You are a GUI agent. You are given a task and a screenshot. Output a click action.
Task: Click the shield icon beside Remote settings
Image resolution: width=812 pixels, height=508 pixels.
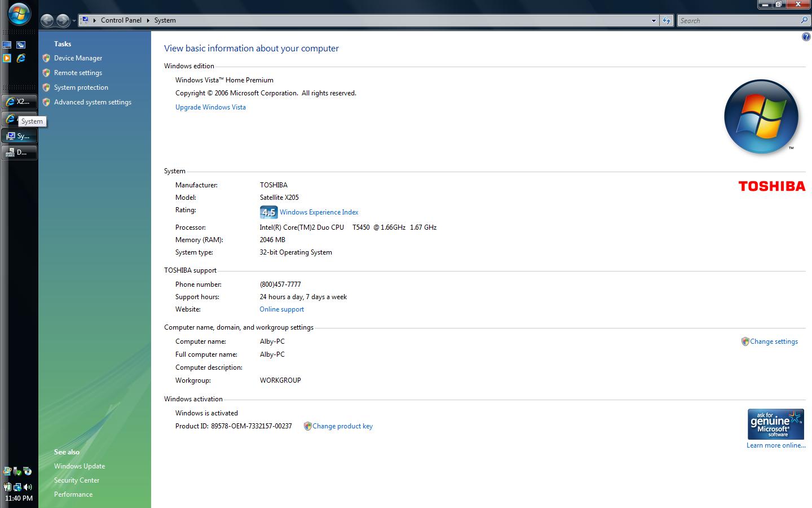pyautogui.click(x=46, y=73)
